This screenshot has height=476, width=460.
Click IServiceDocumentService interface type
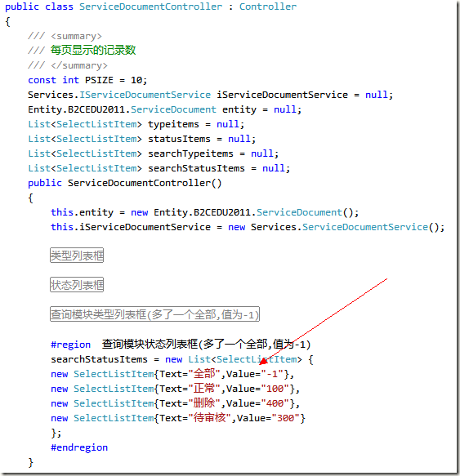point(145,95)
